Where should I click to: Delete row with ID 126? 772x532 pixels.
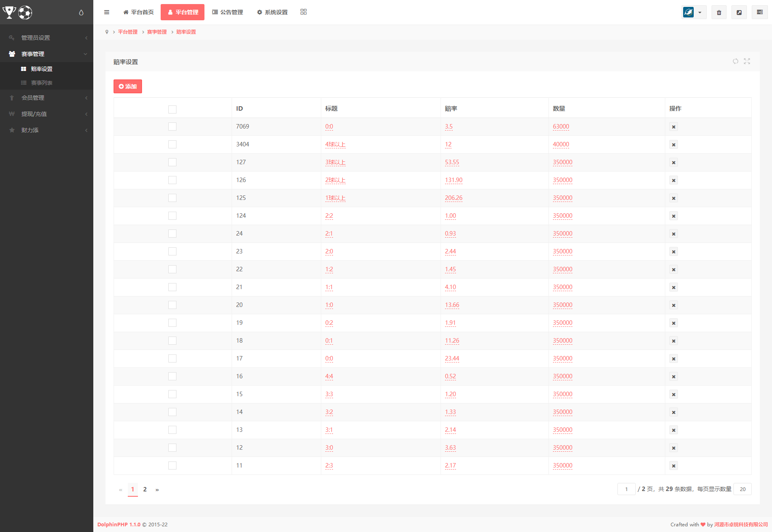[x=673, y=180]
